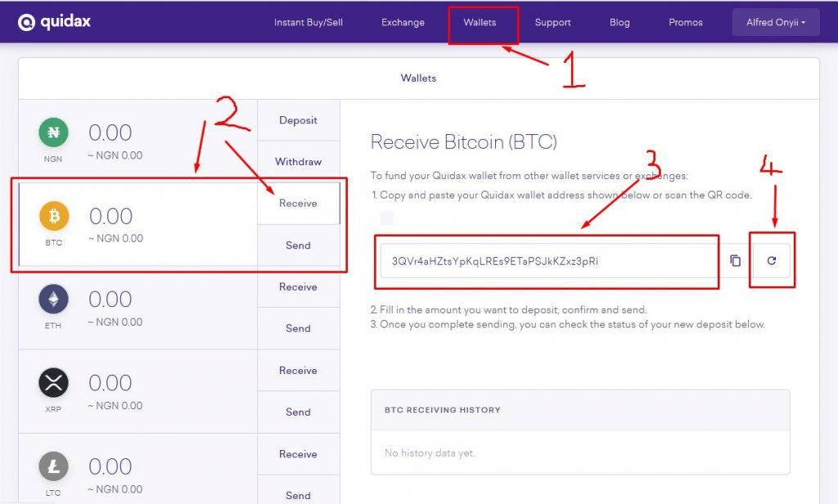The height and width of the screenshot is (504, 838).
Task: Select the orange Bitcoin coin icon
Action: click(54, 216)
